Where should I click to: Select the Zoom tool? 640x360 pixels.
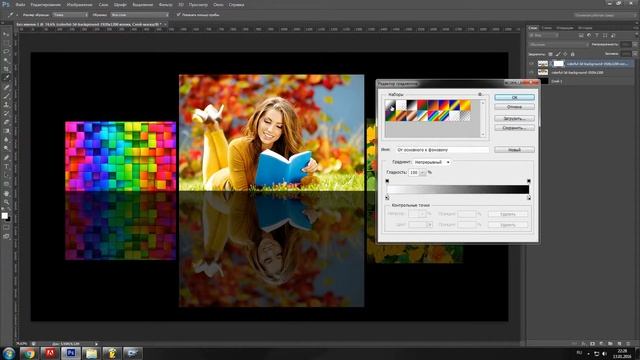click(6, 202)
